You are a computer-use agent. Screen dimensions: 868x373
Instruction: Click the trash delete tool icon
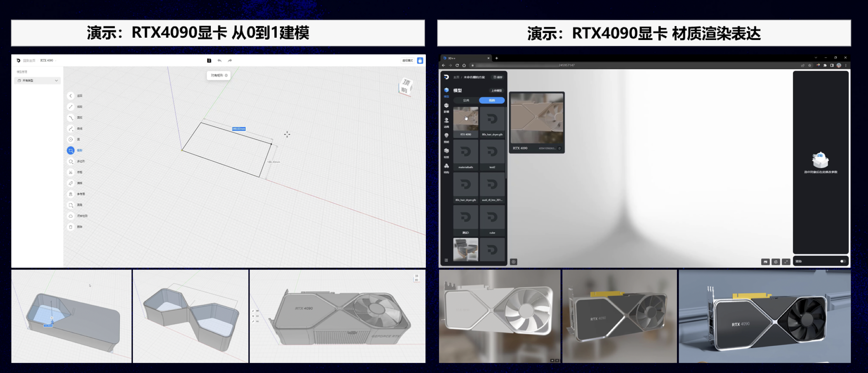71,227
